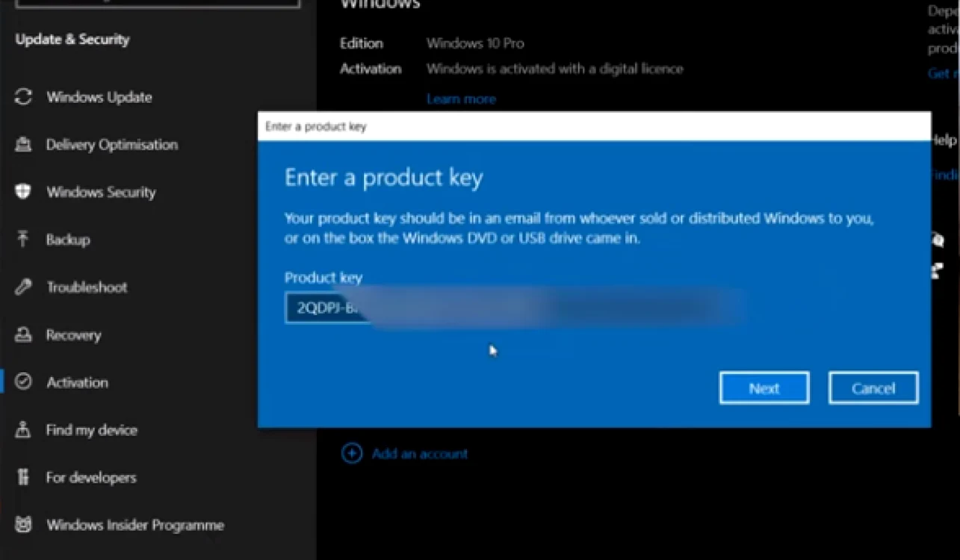
Task: Click the 'Product key' field label
Action: pyautogui.click(x=323, y=278)
